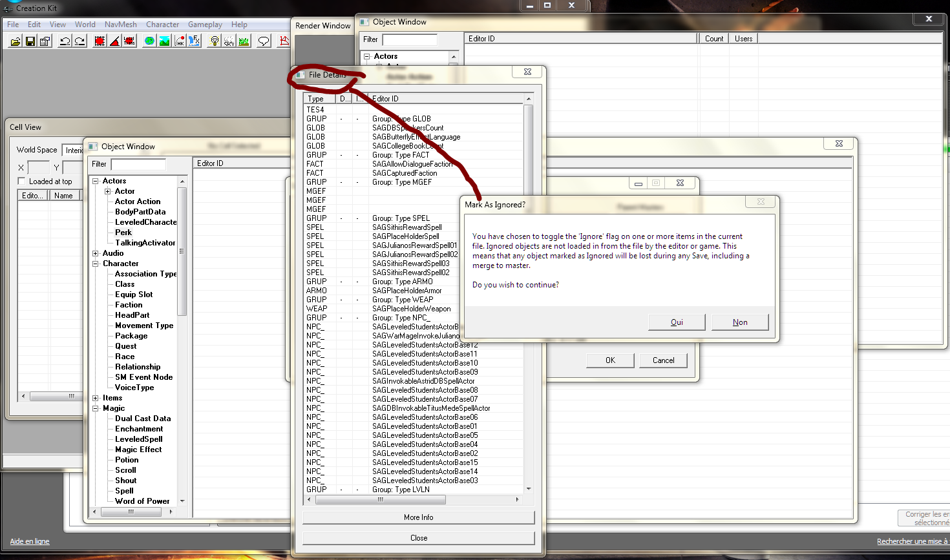The width and height of the screenshot is (950, 560).
Task: Click the Filter field in the front Object Window
Action: tap(138, 164)
